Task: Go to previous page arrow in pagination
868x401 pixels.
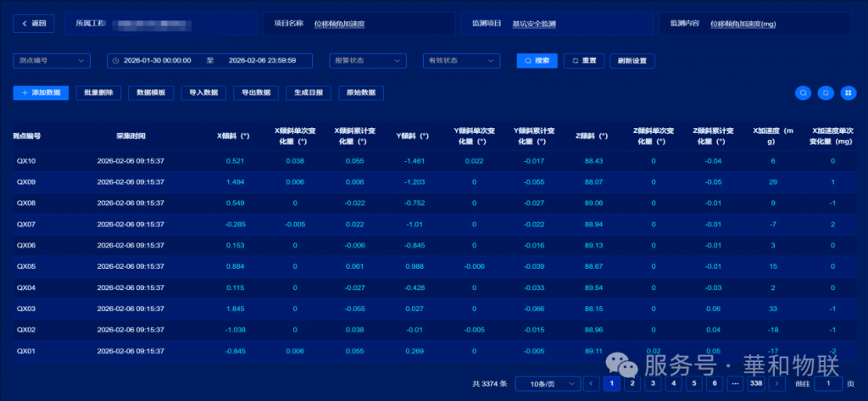Action: [591, 383]
